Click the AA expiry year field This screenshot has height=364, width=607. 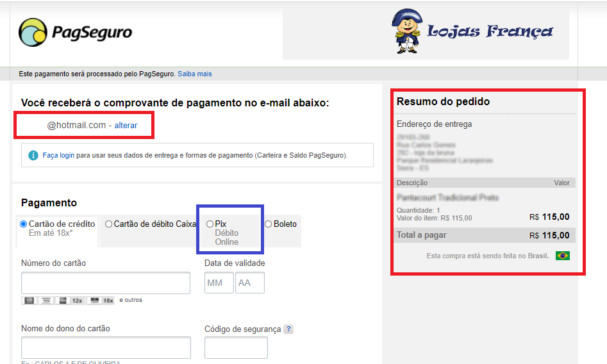(250, 283)
